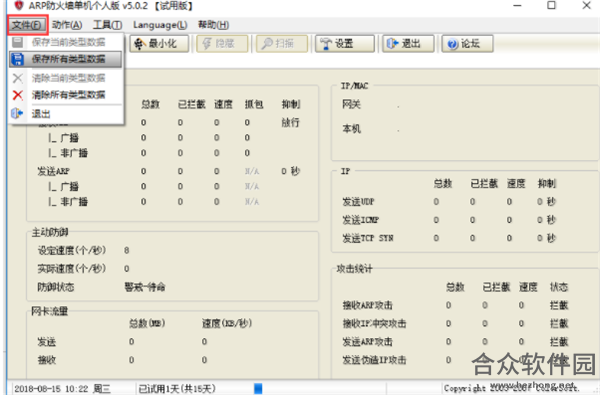Click the 警戒-待命 defense status value
The width and height of the screenshot is (600, 395).
click(145, 287)
